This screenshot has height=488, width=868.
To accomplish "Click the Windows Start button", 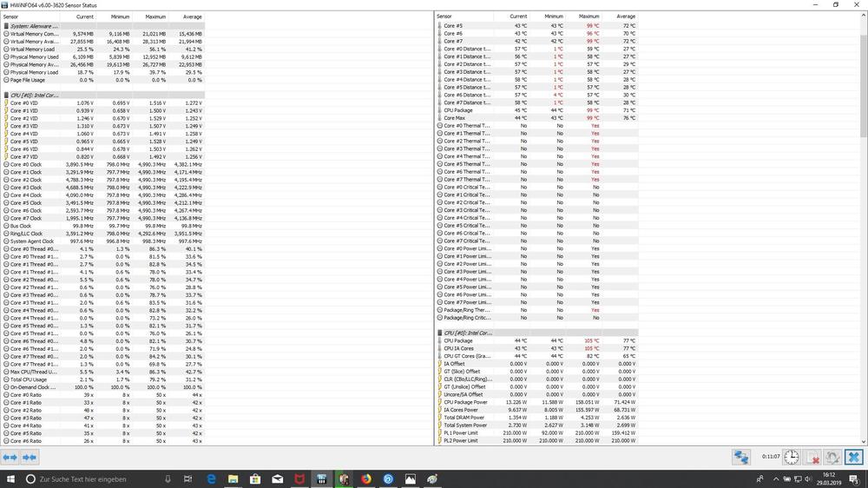I will pos(11,478).
